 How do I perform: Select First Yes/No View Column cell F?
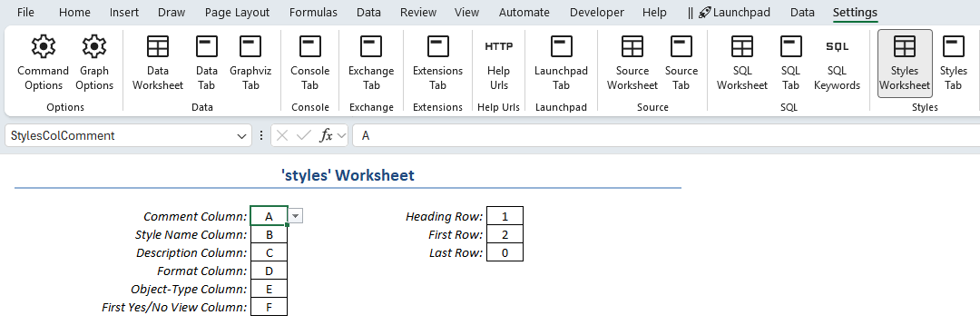point(269,308)
